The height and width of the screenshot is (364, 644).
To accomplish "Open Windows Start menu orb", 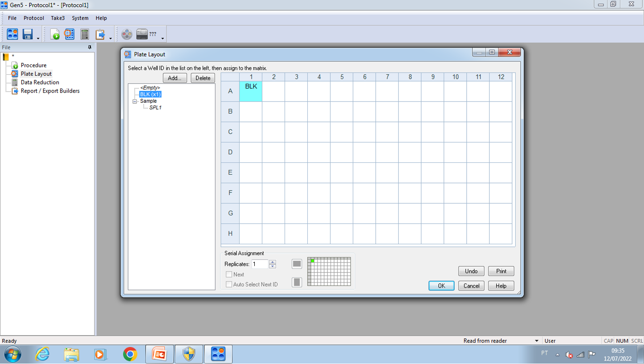I will tap(12, 354).
